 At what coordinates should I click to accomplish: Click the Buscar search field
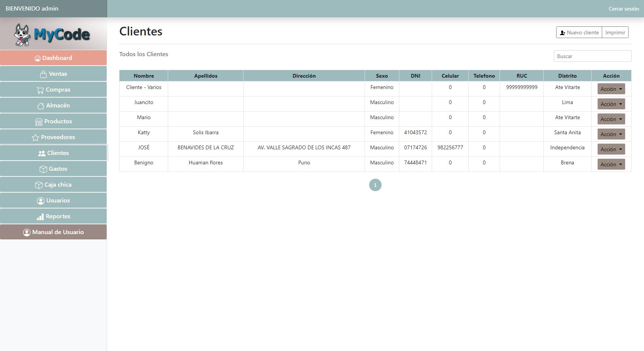[592, 56]
